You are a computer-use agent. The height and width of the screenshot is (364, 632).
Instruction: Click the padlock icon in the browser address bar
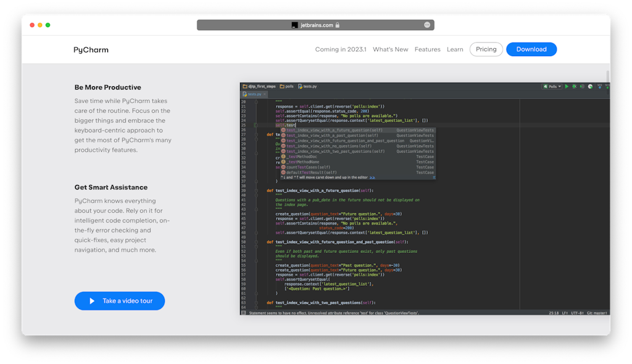(x=338, y=25)
